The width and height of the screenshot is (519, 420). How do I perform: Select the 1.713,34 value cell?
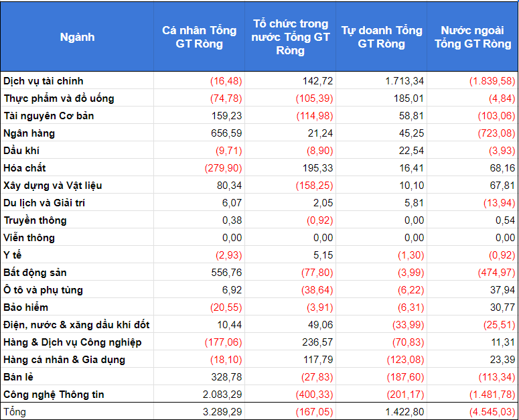(x=404, y=81)
